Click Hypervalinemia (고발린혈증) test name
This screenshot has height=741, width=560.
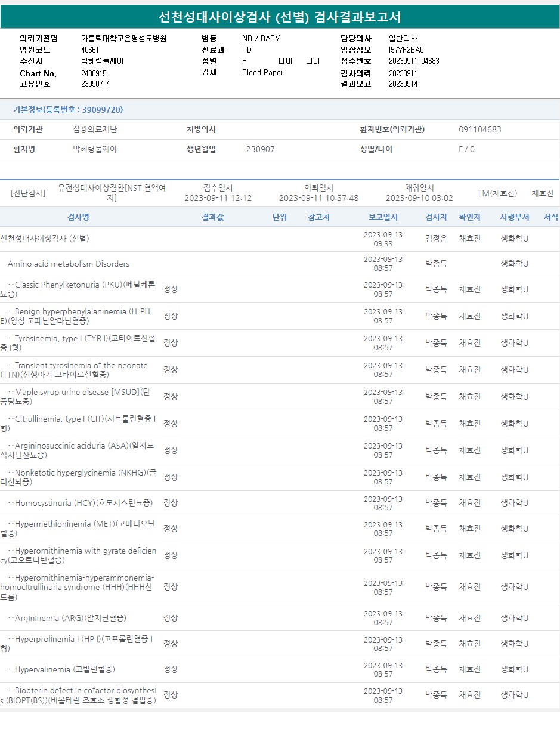click(x=61, y=669)
